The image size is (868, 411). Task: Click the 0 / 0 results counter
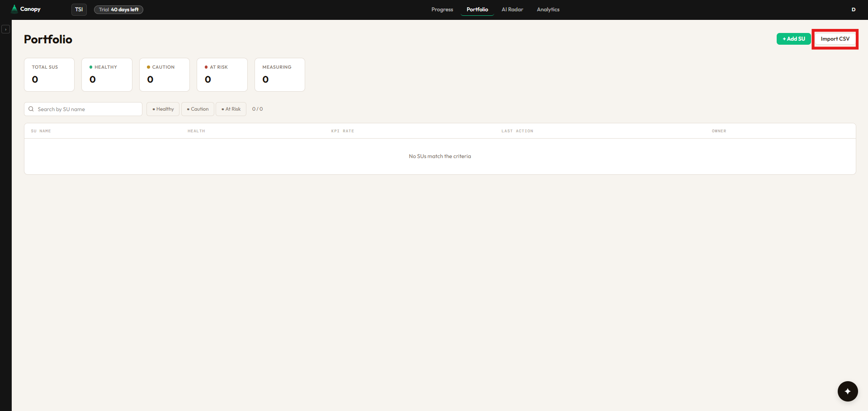click(257, 109)
